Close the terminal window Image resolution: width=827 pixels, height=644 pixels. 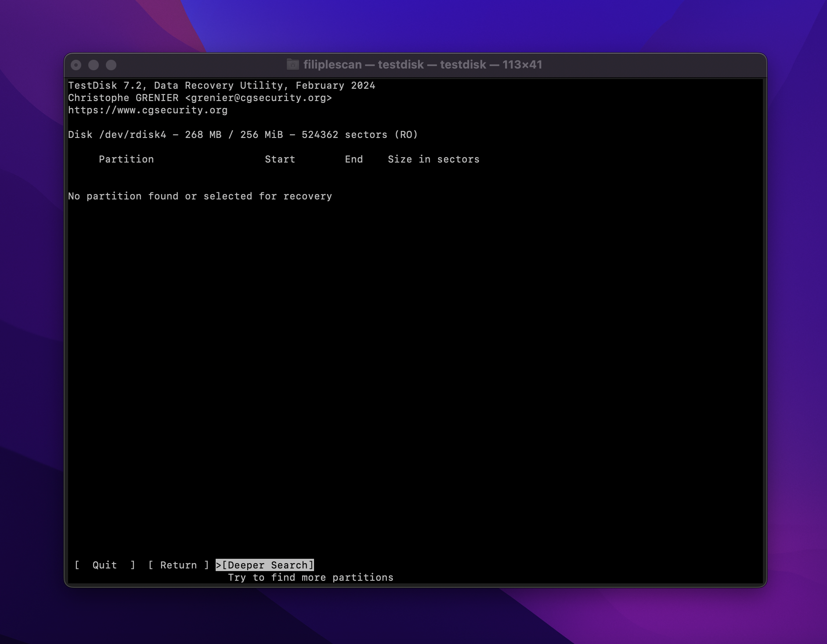pyautogui.click(x=76, y=65)
